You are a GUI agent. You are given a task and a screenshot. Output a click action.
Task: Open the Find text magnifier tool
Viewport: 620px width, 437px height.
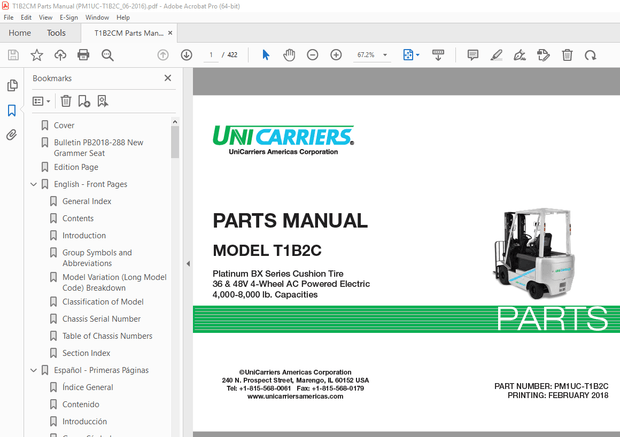tap(107, 55)
